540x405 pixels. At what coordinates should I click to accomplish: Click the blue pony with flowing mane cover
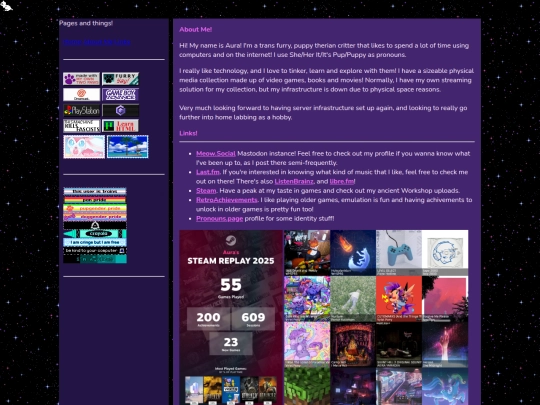[445, 386]
